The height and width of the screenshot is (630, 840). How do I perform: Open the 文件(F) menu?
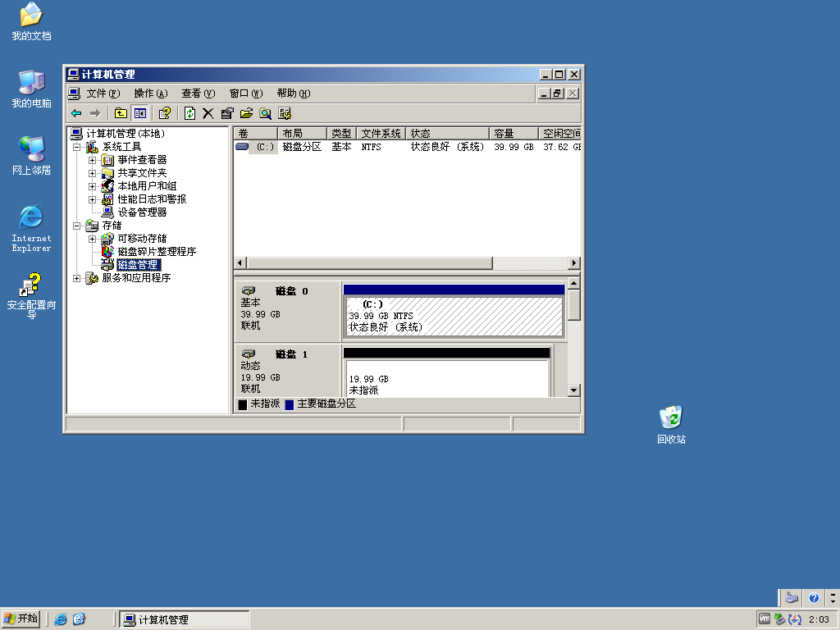pyautogui.click(x=103, y=94)
